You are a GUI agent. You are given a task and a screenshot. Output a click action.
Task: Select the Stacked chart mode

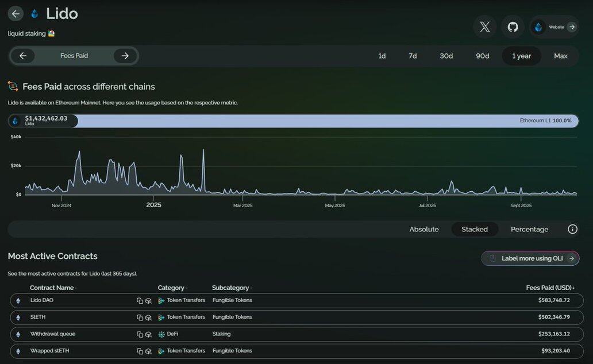point(474,229)
